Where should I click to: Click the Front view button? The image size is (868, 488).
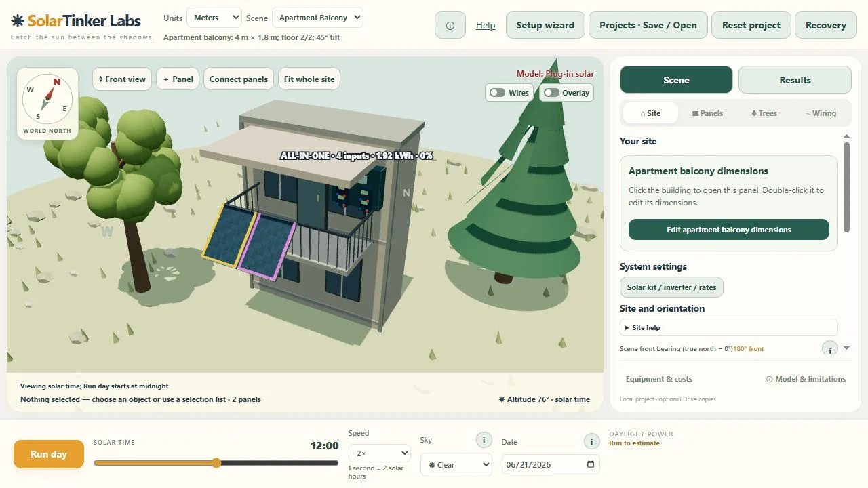[122, 79]
